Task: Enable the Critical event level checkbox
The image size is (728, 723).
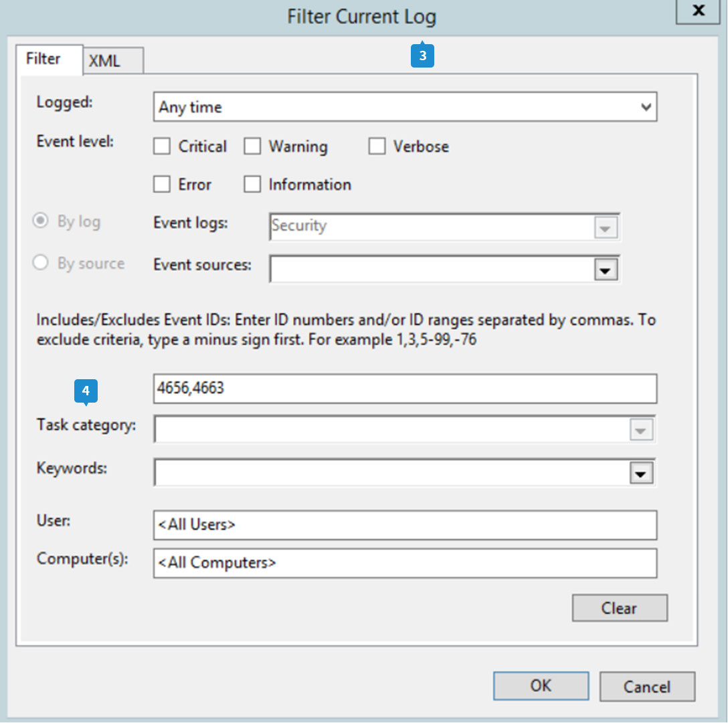Action: [x=161, y=146]
